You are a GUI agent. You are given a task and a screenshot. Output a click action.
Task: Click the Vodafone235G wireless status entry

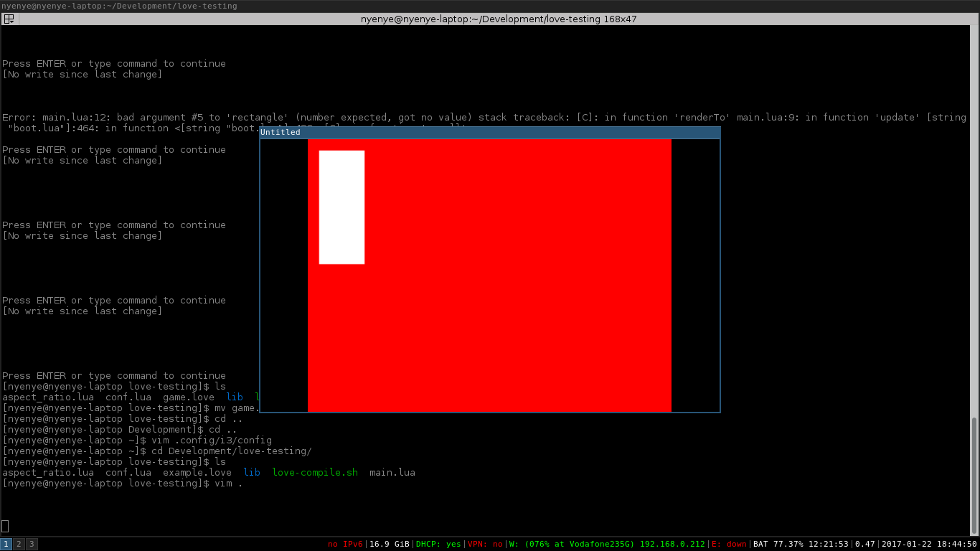607,544
